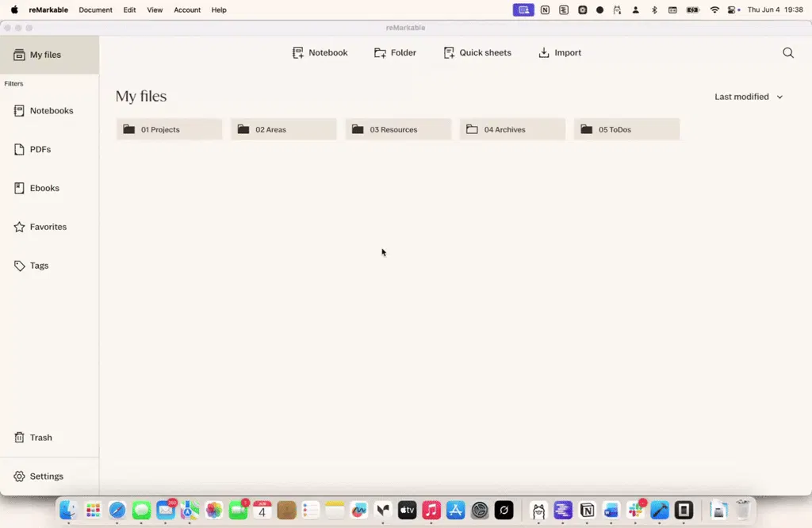This screenshot has height=528, width=812.
Task: Open the 01 Projects folder
Action: point(170,129)
